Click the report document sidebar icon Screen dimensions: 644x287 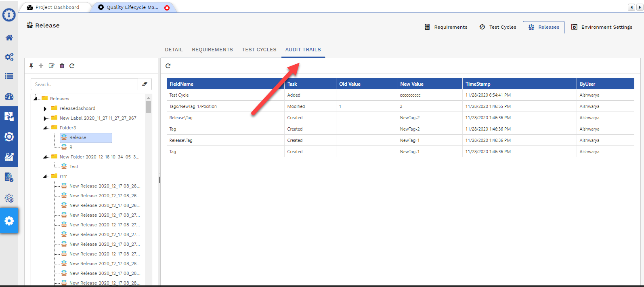[9, 177]
